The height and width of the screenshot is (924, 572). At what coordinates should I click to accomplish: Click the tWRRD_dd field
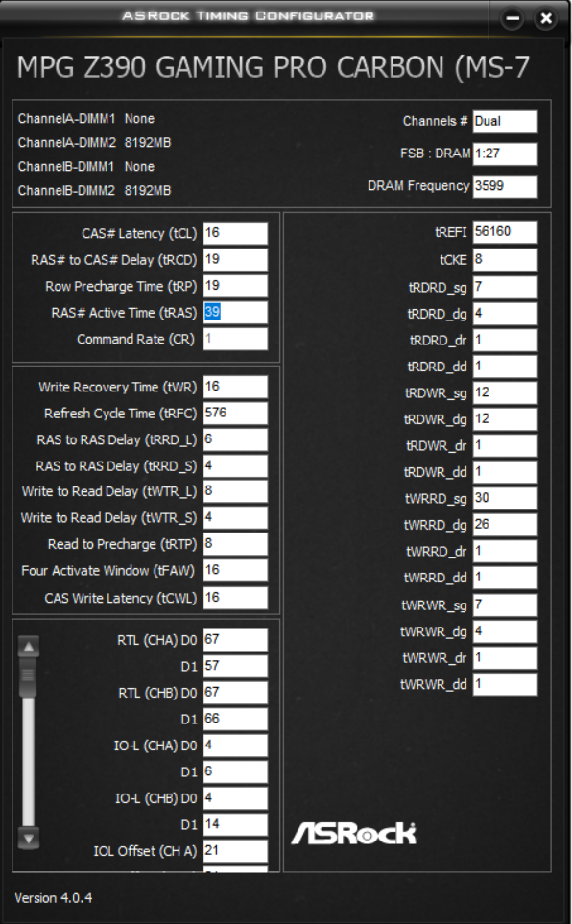coord(506,578)
